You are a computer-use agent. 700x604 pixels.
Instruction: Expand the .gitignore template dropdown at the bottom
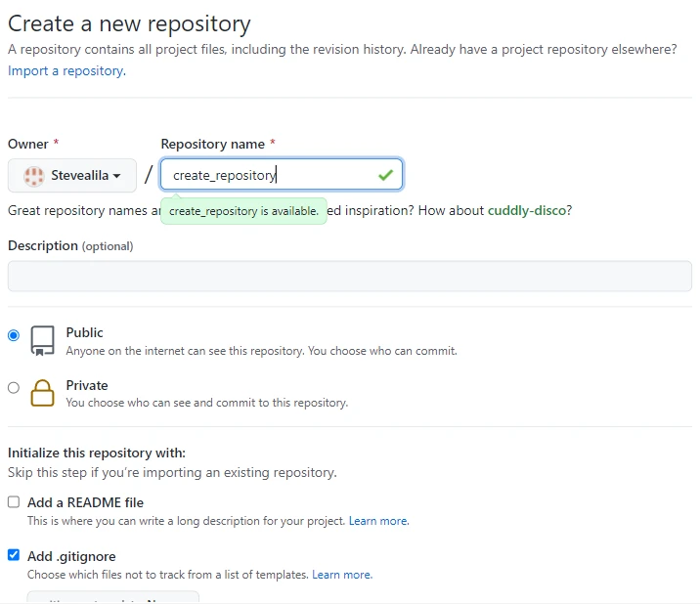[112, 597]
